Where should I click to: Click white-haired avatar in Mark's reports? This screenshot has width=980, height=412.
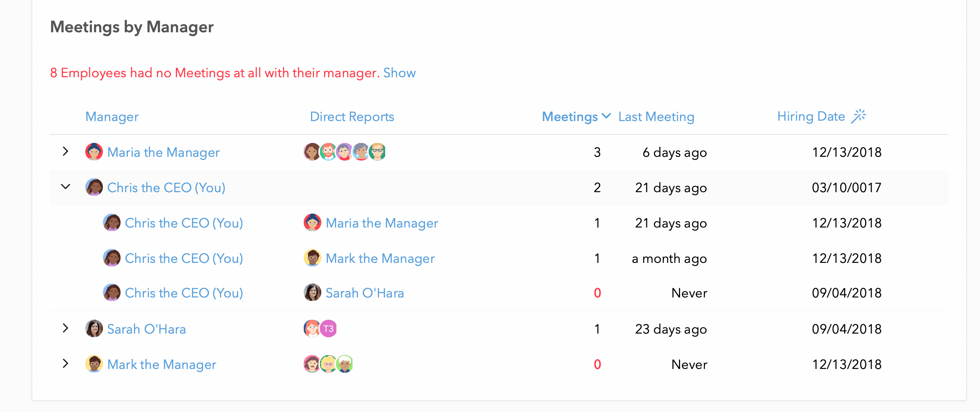pos(344,364)
